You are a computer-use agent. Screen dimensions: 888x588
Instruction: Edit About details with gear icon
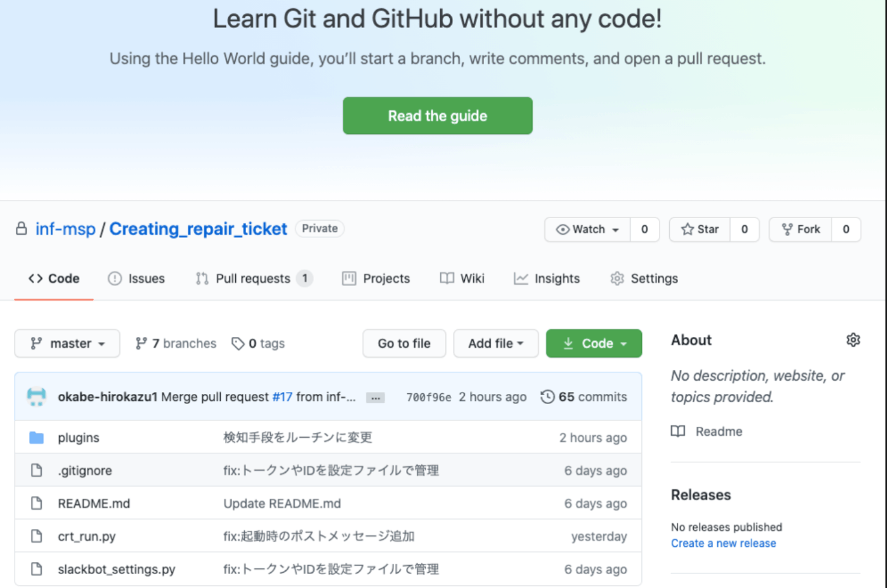point(853,340)
